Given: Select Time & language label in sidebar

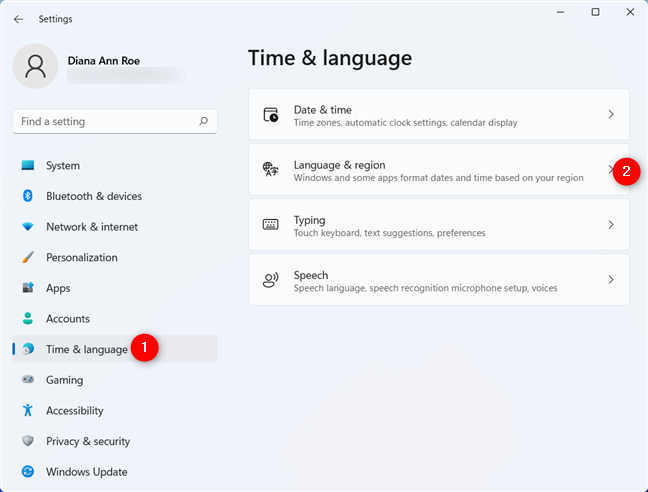Looking at the screenshot, I should click(87, 349).
